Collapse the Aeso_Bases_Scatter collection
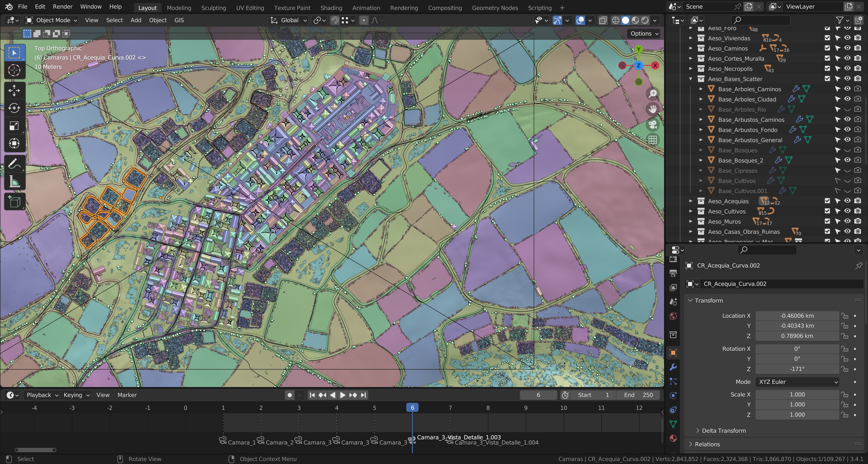The width and height of the screenshot is (868, 464). [x=691, y=79]
